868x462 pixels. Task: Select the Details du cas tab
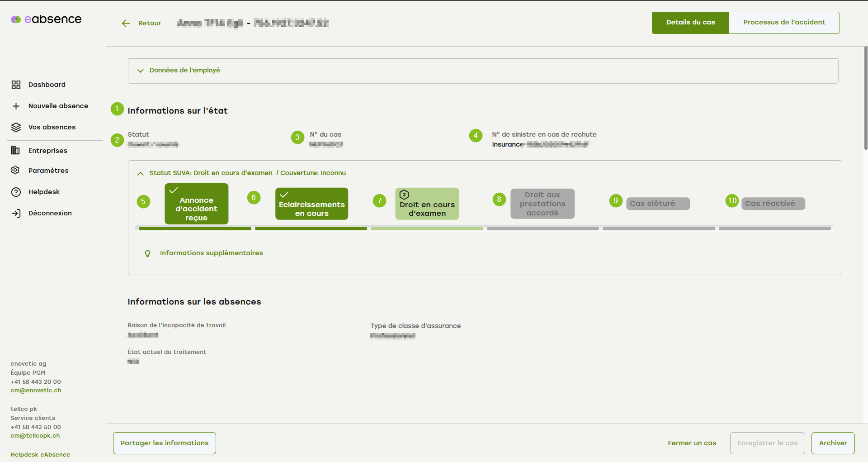pos(690,23)
